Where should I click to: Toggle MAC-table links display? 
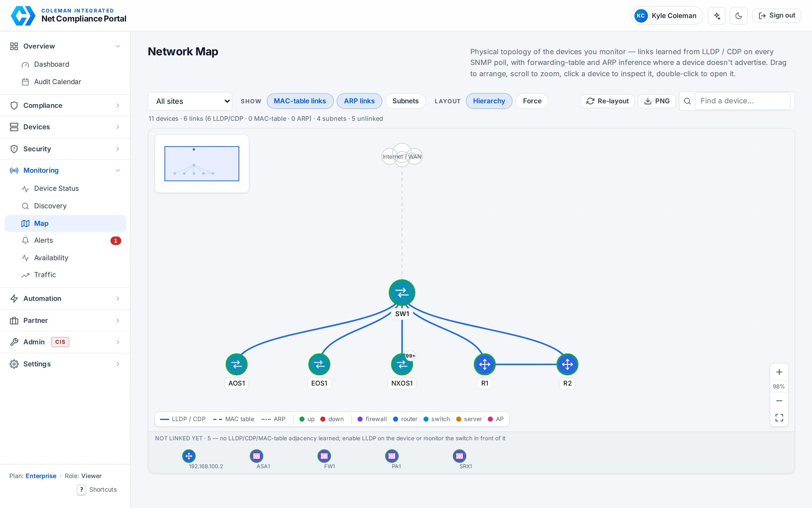(x=300, y=101)
